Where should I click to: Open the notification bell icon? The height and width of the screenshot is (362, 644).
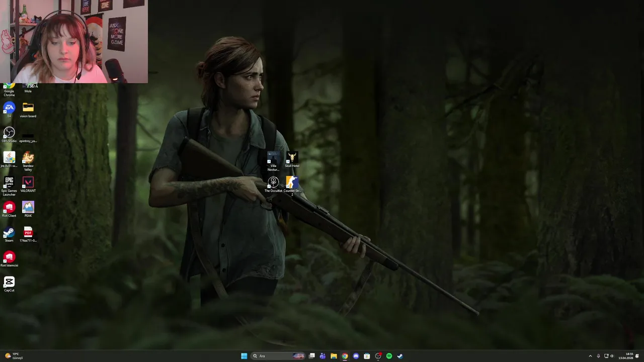click(x=637, y=356)
